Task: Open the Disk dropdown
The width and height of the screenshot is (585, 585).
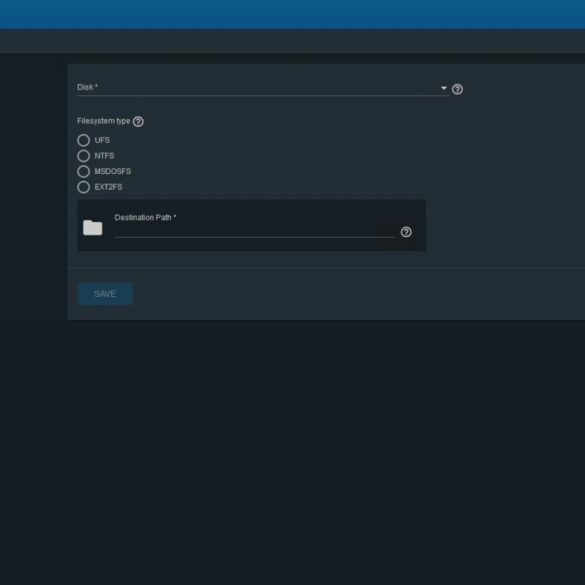Action: click(262, 88)
